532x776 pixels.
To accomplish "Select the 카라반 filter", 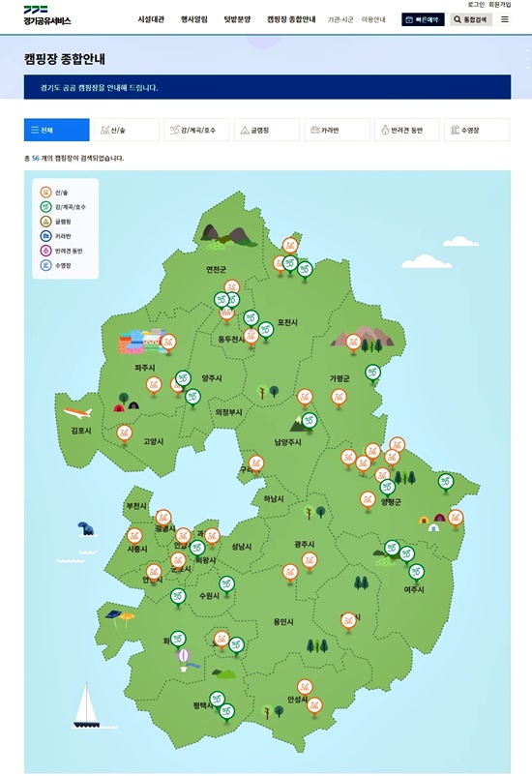I will 337,130.
